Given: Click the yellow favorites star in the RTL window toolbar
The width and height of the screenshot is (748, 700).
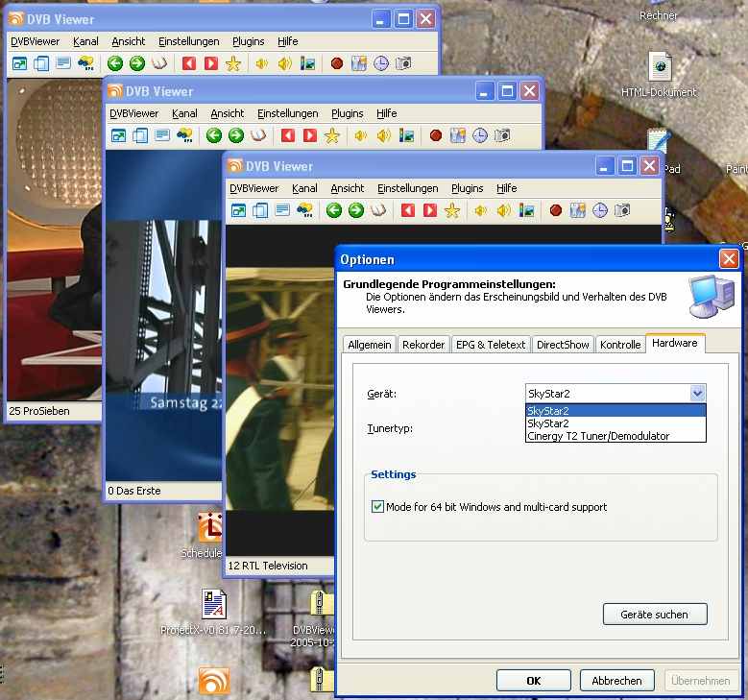Looking at the screenshot, I should pyautogui.click(x=452, y=210).
